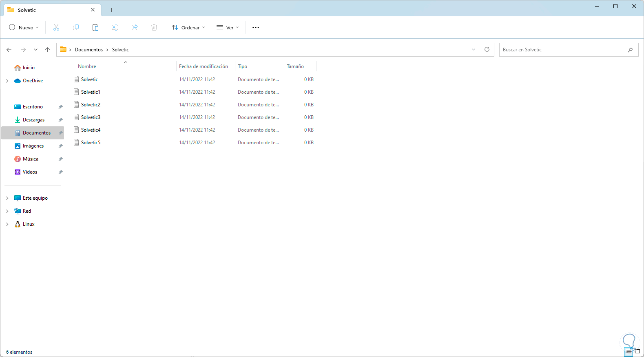
Task: Sort by Nombre column header
Action: click(87, 66)
